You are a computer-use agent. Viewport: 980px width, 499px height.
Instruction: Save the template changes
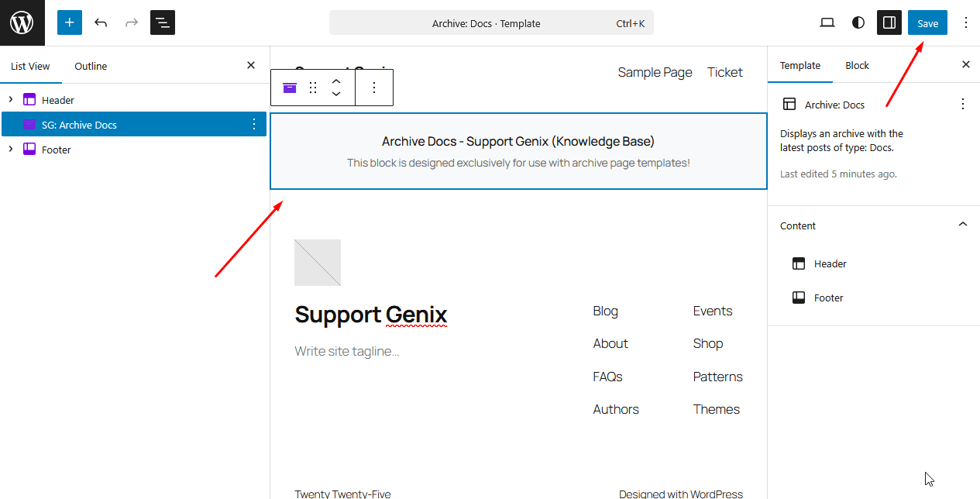(x=927, y=23)
